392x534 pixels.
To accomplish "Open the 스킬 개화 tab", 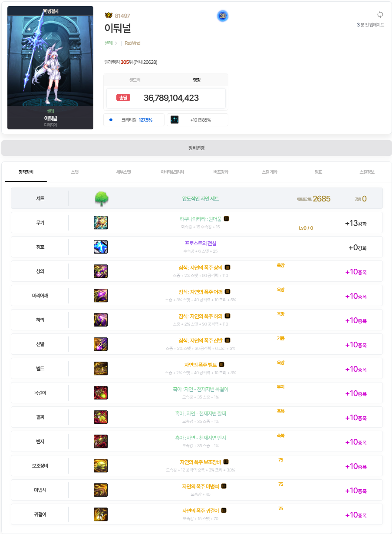I will point(270,172).
